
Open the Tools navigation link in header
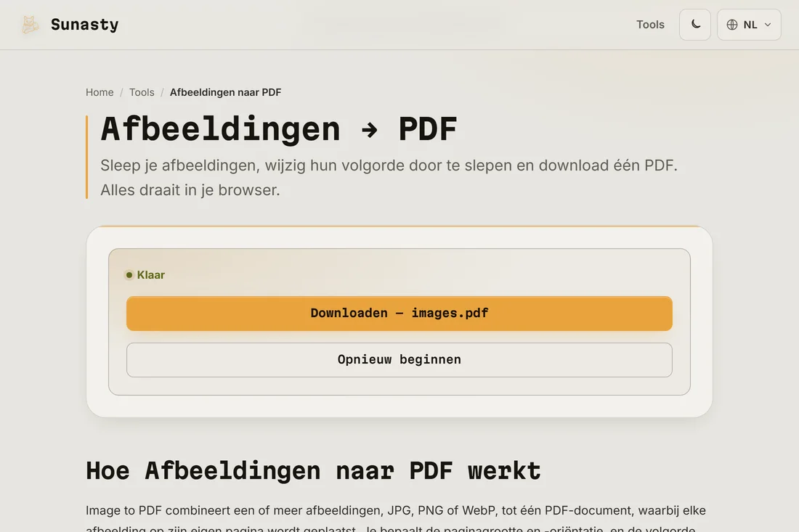[650, 25]
